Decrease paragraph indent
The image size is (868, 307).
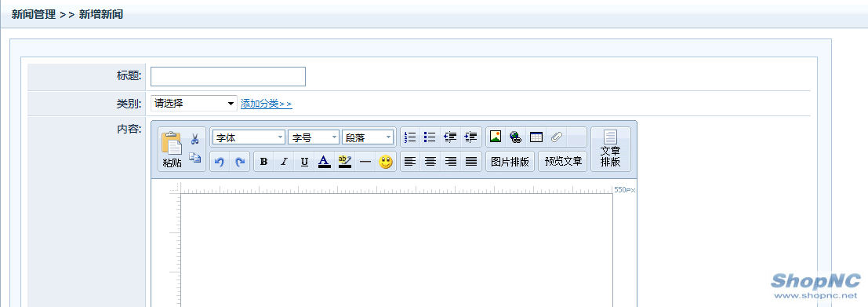click(x=451, y=137)
